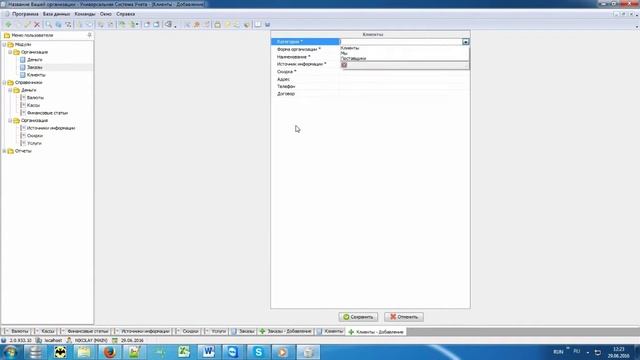Open Клиенты module in the tree

click(36, 75)
